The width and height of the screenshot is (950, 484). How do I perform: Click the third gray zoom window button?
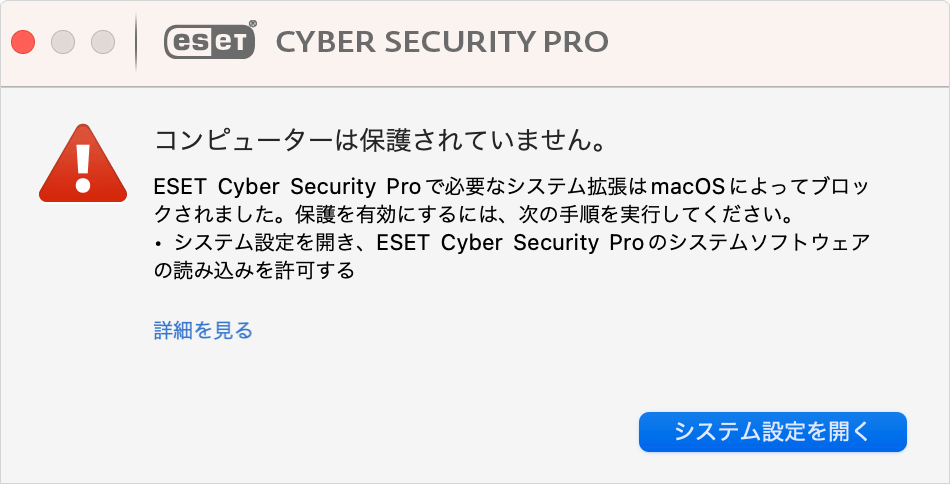(x=103, y=42)
